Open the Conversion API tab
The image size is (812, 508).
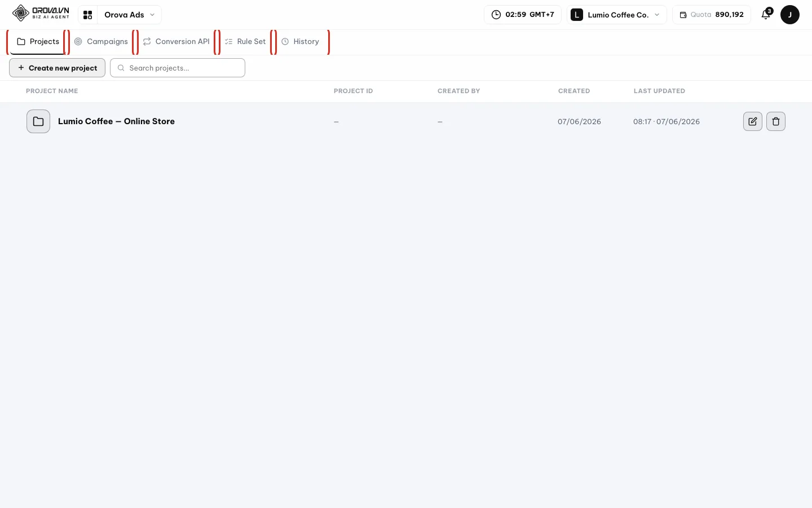pos(176,42)
